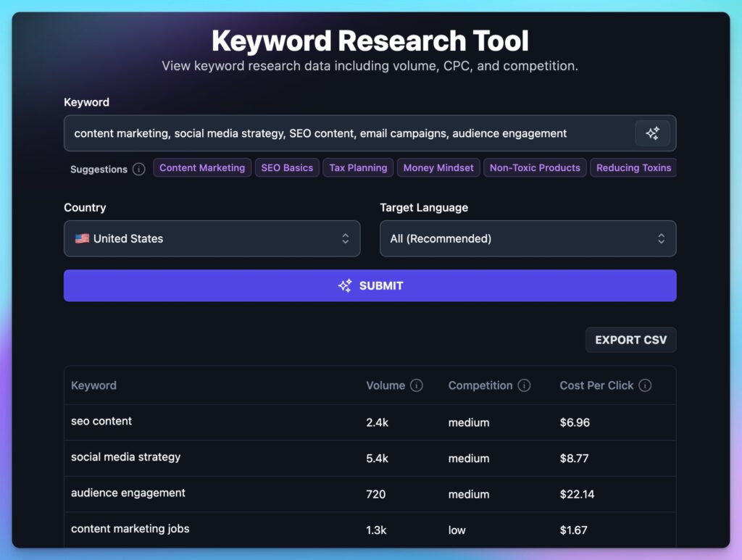Open the Target Language dropdown
The height and width of the screenshot is (560, 742).
pyautogui.click(x=528, y=238)
